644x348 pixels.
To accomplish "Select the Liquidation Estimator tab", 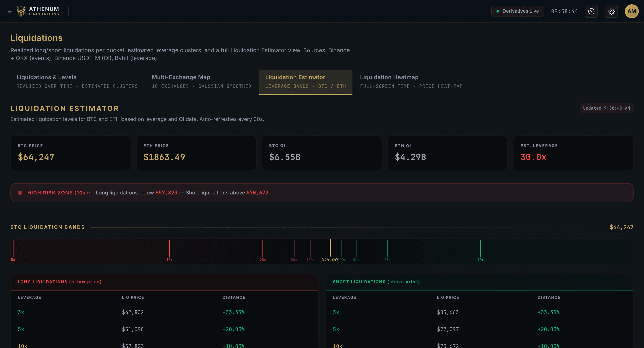I will pyautogui.click(x=306, y=82).
